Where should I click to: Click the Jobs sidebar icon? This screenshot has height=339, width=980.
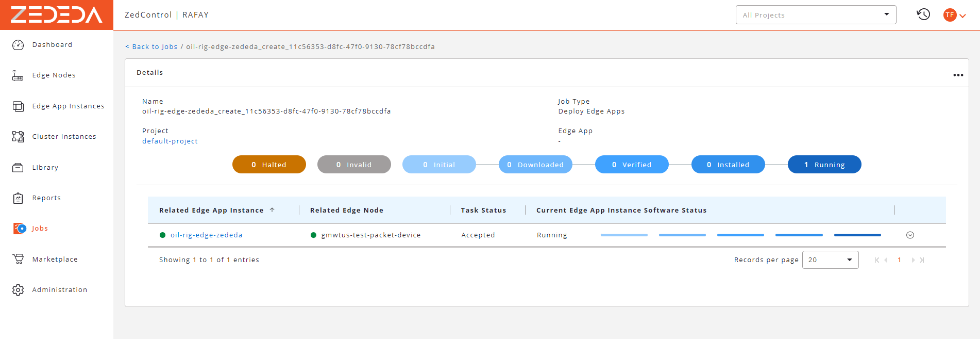tap(20, 229)
